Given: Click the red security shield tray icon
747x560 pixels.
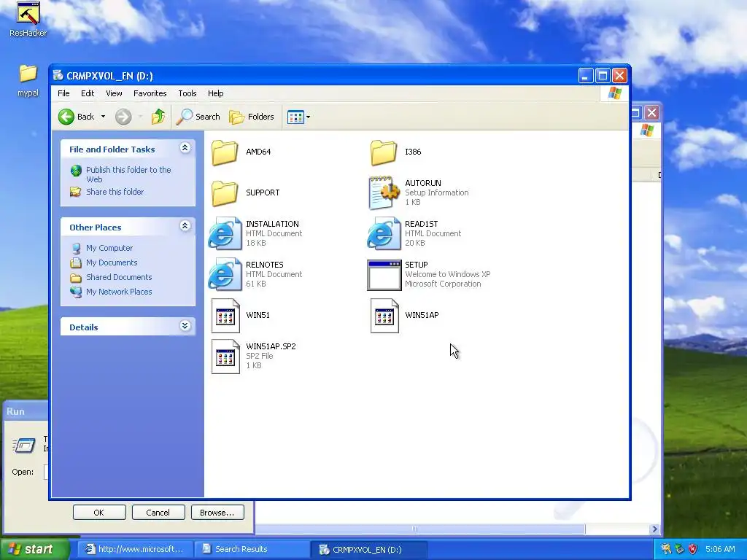Looking at the screenshot, I should coord(693,549).
